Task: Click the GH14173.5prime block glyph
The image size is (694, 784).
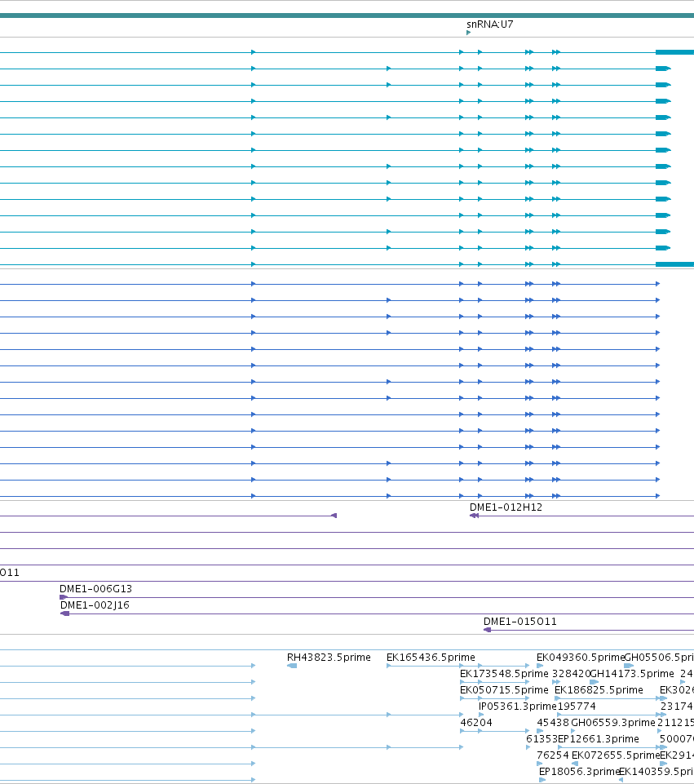Action: coord(594,682)
